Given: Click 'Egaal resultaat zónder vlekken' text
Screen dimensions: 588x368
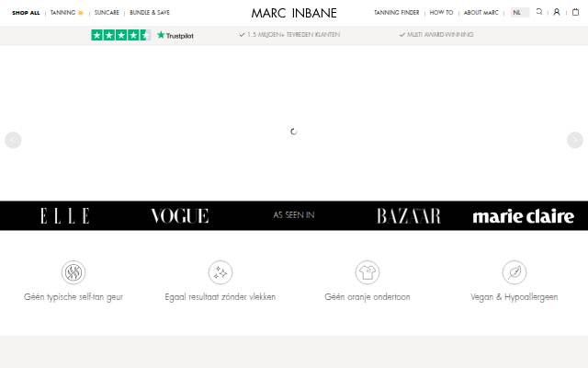Looking at the screenshot, I should (220, 297).
